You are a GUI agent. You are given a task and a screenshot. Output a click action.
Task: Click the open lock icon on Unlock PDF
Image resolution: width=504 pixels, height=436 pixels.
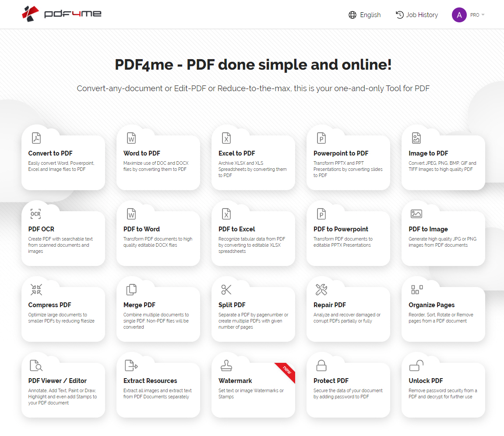[x=415, y=365]
